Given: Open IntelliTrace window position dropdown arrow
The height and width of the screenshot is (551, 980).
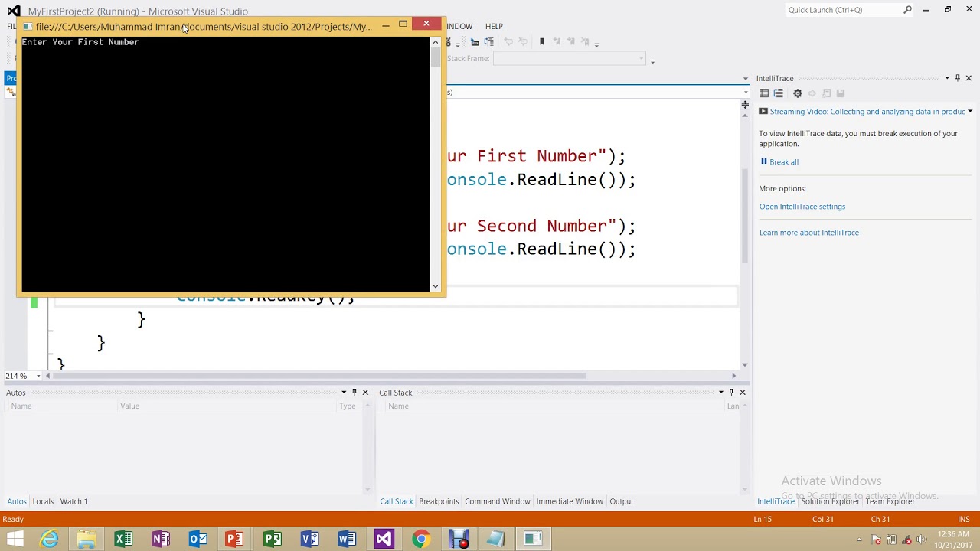Looking at the screenshot, I should tap(947, 78).
